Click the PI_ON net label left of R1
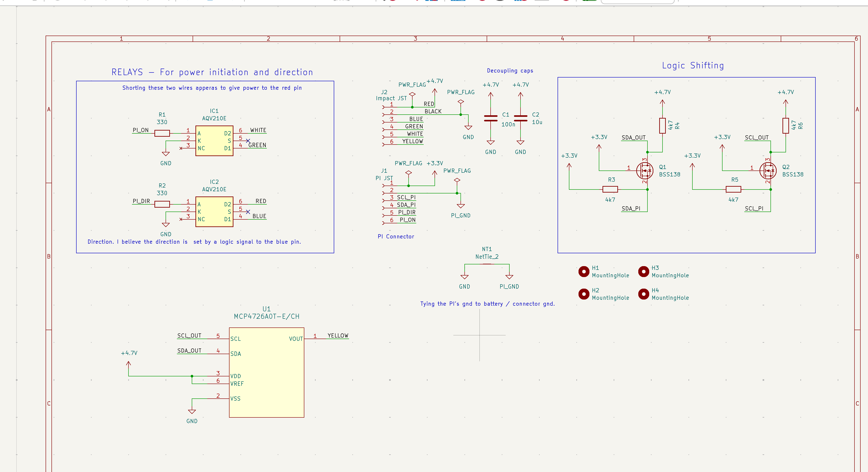868x472 pixels. click(x=140, y=130)
